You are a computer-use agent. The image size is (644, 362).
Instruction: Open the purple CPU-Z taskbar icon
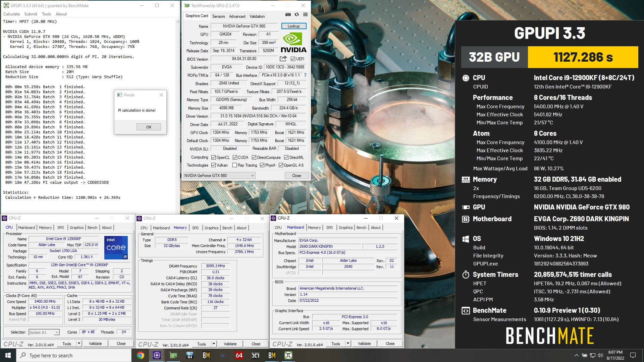[157, 355]
